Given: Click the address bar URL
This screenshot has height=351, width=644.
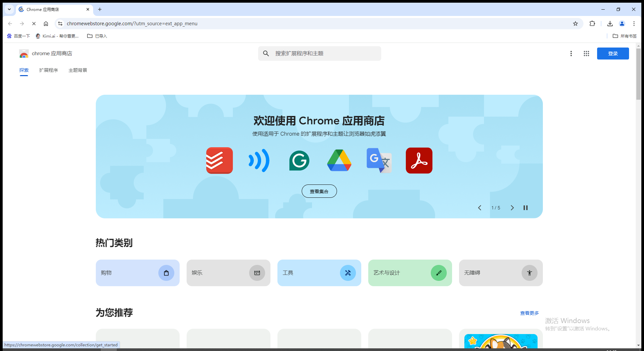Looking at the screenshot, I should (x=132, y=24).
